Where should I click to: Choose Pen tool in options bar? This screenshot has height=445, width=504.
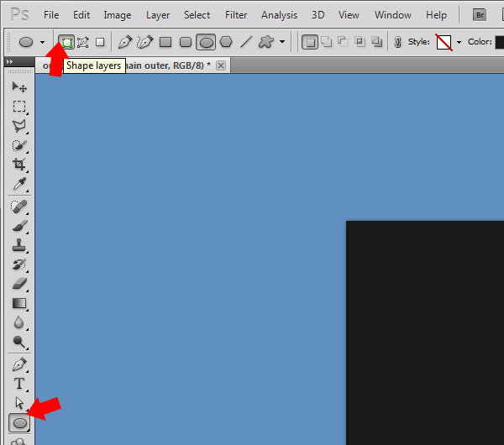[125, 42]
